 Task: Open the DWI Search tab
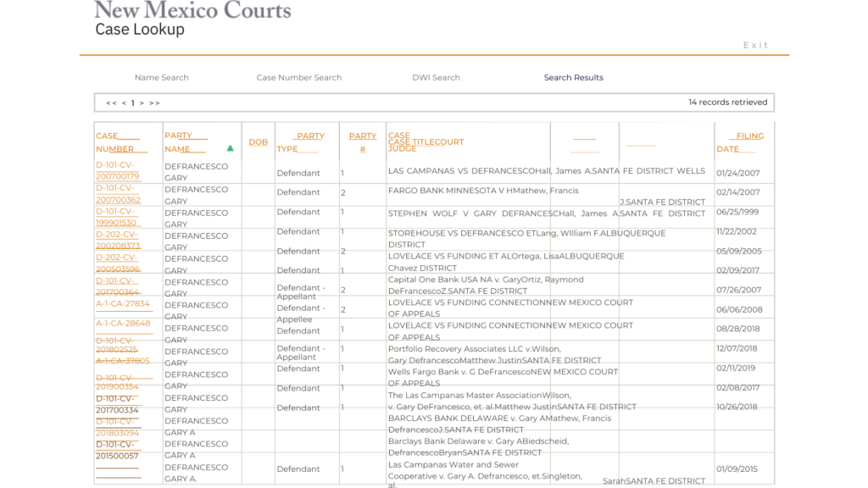coord(436,78)
